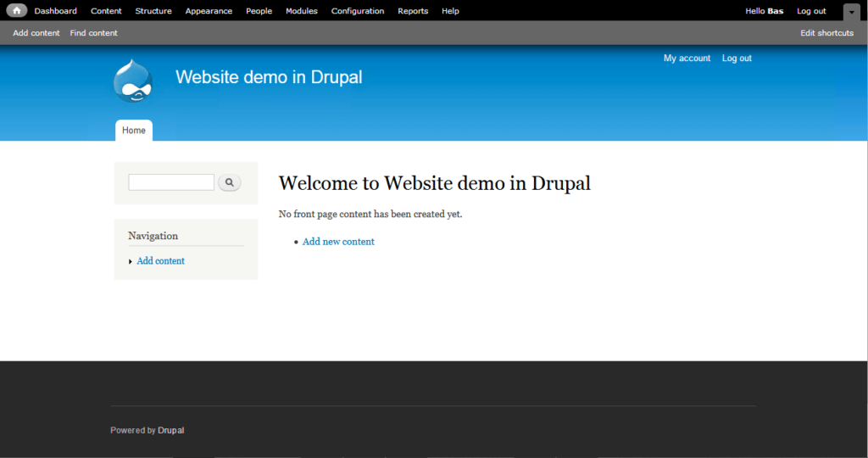Click the home icon in admin toolbar
868x458 pixels.
(17, 11)
